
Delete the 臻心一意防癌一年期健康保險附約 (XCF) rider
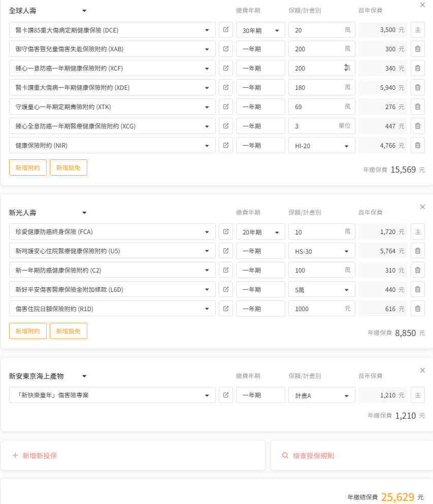coord(418,68)
